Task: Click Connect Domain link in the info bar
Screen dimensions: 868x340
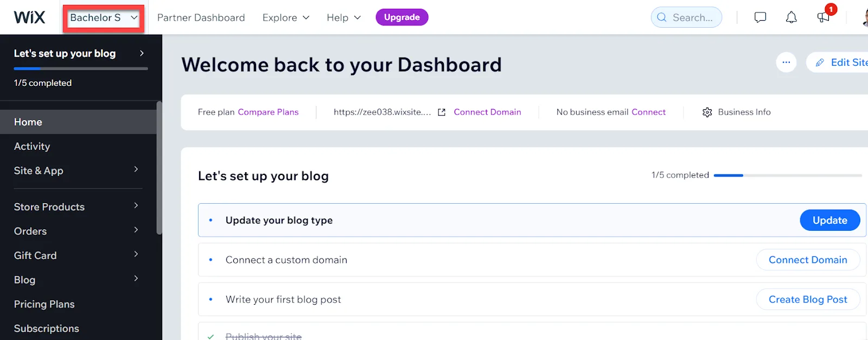Action: coord(487,112)
